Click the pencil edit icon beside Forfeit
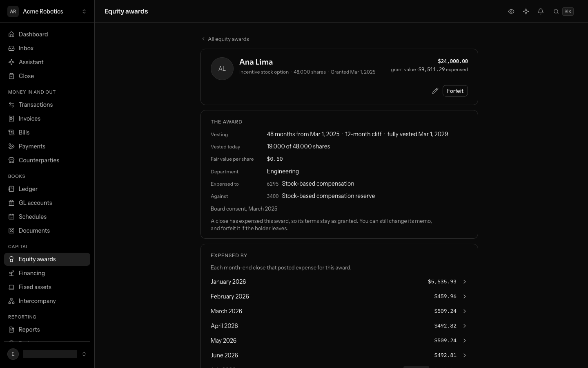Image resolution: width=588 pixels, height=368 pixels. point(435,91)
